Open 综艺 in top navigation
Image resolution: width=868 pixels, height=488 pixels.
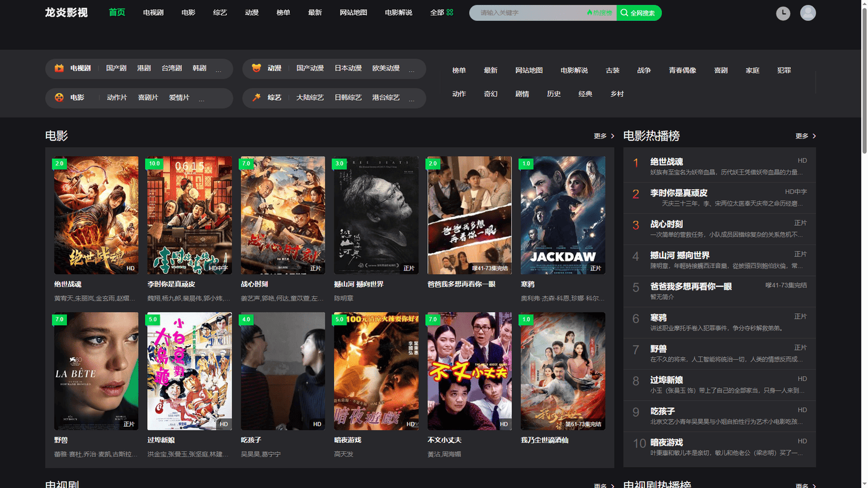click(220, 13)
